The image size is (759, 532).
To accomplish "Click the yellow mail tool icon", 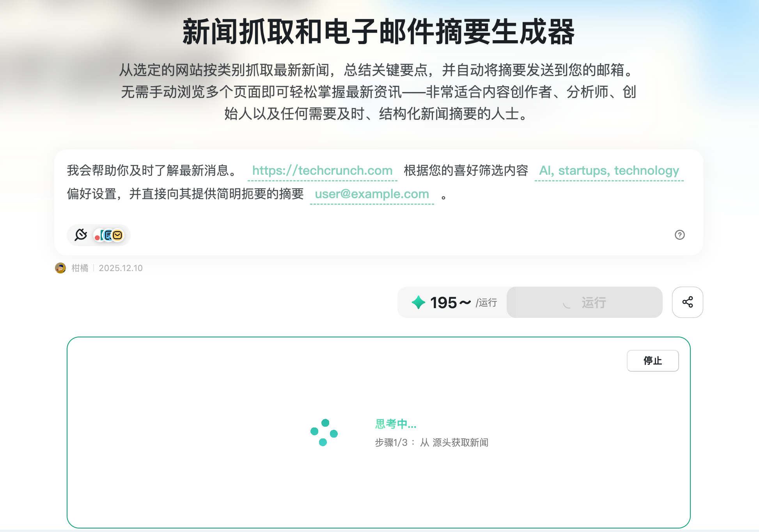I will (x=117, y=235).
